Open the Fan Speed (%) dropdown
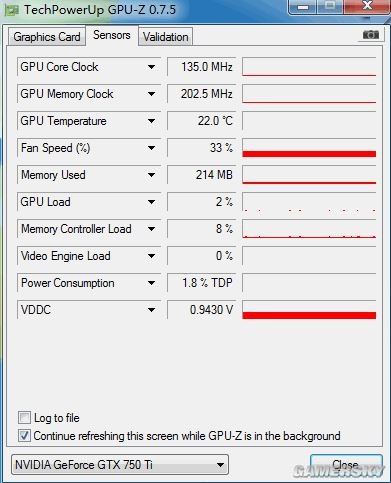The width and height of the screenshot is (391, 483). click(151, 148)
